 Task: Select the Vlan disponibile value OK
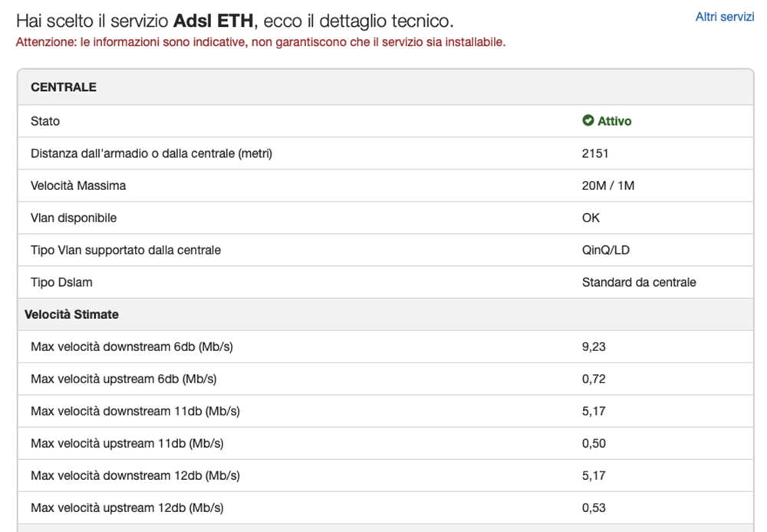tap(591, 218)
